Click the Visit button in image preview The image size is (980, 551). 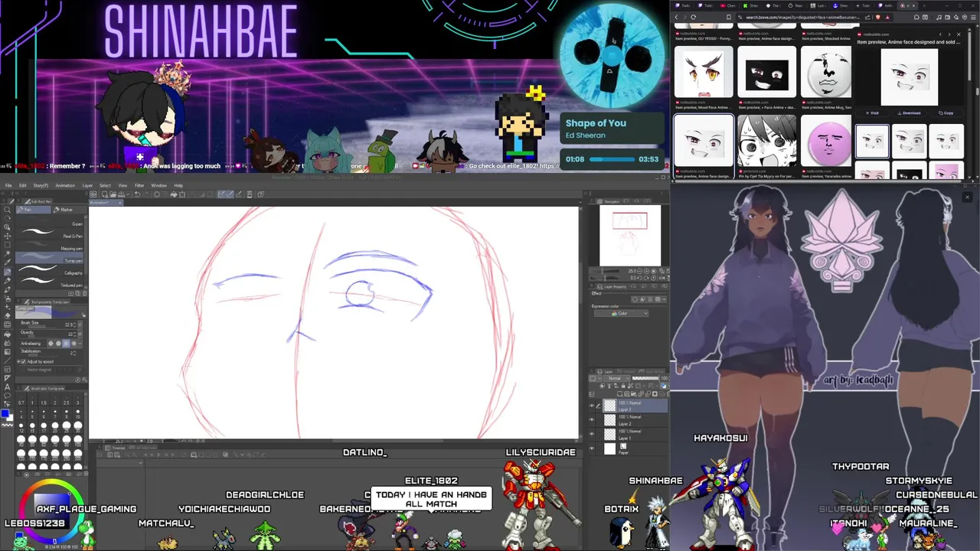pyautogui.click(x=872, y=112)
